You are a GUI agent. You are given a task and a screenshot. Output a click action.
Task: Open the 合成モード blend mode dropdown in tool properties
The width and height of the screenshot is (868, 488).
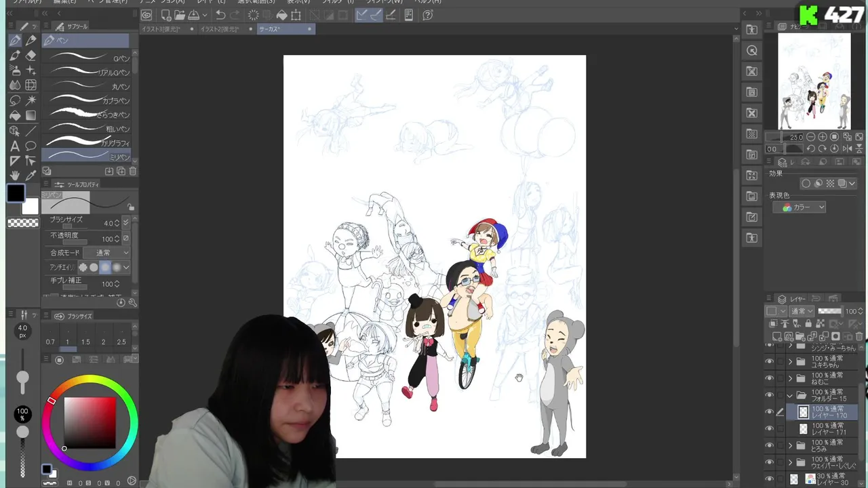pyautogui.click(x=108, y=253)
